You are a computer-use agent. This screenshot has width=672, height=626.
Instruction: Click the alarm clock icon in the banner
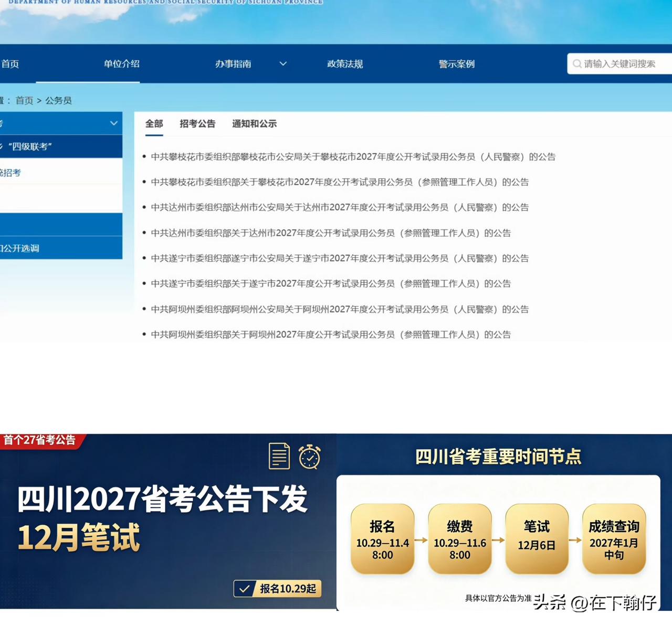tap(310, 457)
